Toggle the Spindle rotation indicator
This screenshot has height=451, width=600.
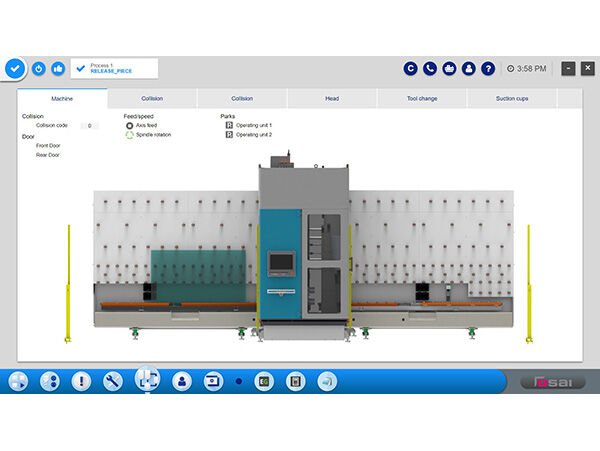click(129, 135)
